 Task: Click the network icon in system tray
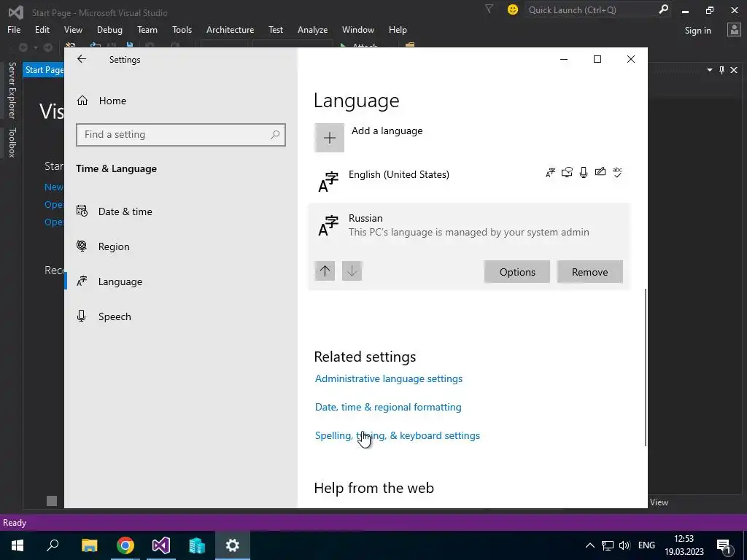click(x=608, y=545)
